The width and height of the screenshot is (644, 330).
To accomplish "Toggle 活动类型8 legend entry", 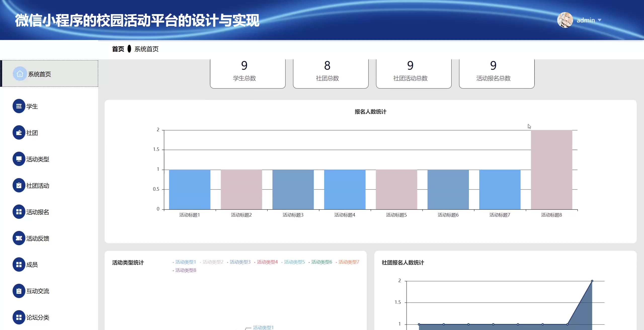I will click(185, 270).
